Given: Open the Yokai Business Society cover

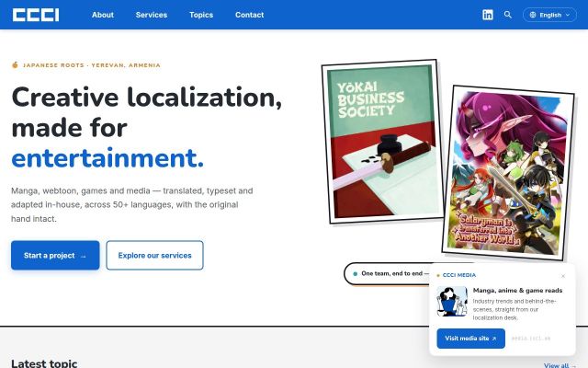Looking at the screenshot, I should [383, 142].
